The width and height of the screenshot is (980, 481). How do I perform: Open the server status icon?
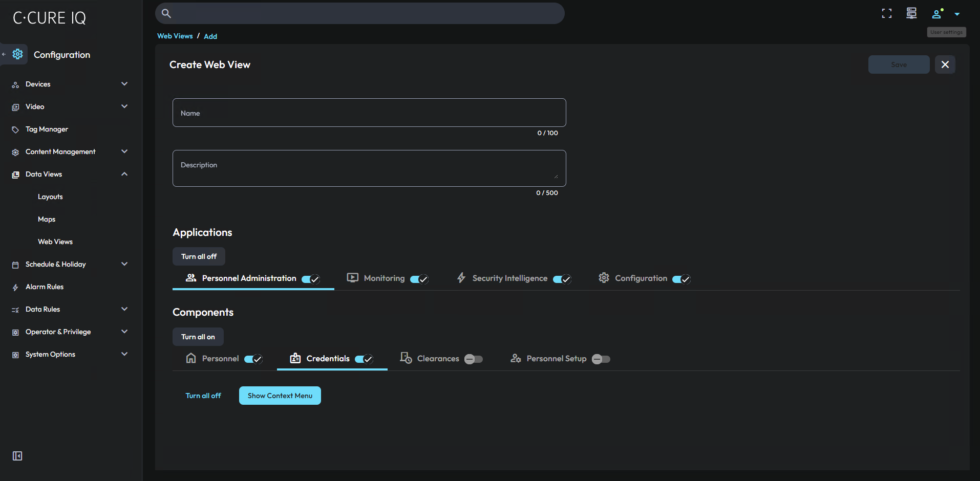point(911,14)
